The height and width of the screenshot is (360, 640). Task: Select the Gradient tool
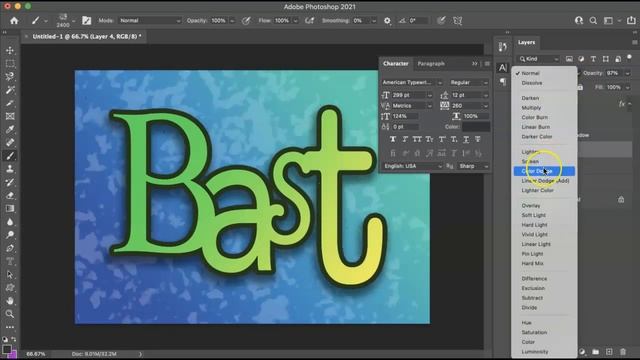click(10, 209)
